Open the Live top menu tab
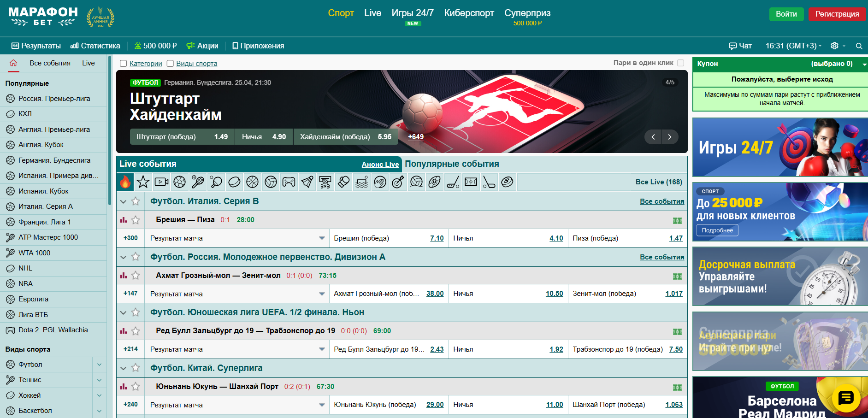This screenshot has width=868, height=418. [x=372, y=13]
